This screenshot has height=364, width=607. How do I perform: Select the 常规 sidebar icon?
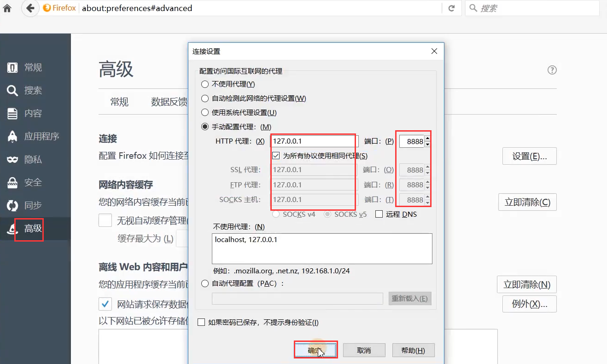[x=12, y=68]
